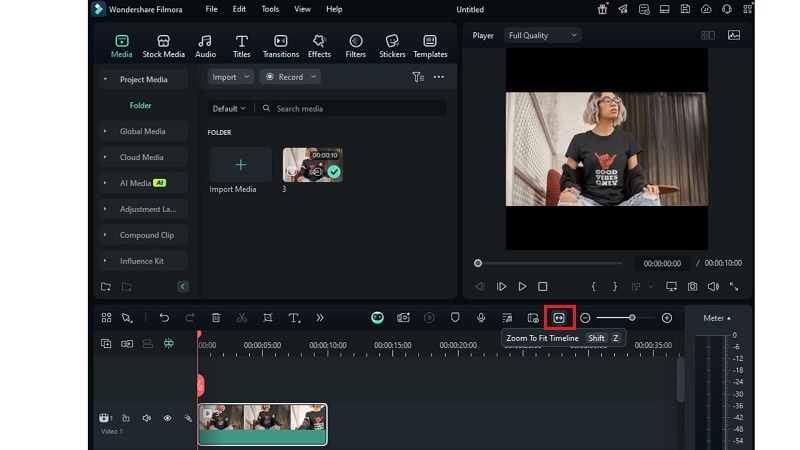Image resolution: width=800 pixels, height=450 pixels.
Task: Select the Crop tool
Action: [x=268, y=318]
